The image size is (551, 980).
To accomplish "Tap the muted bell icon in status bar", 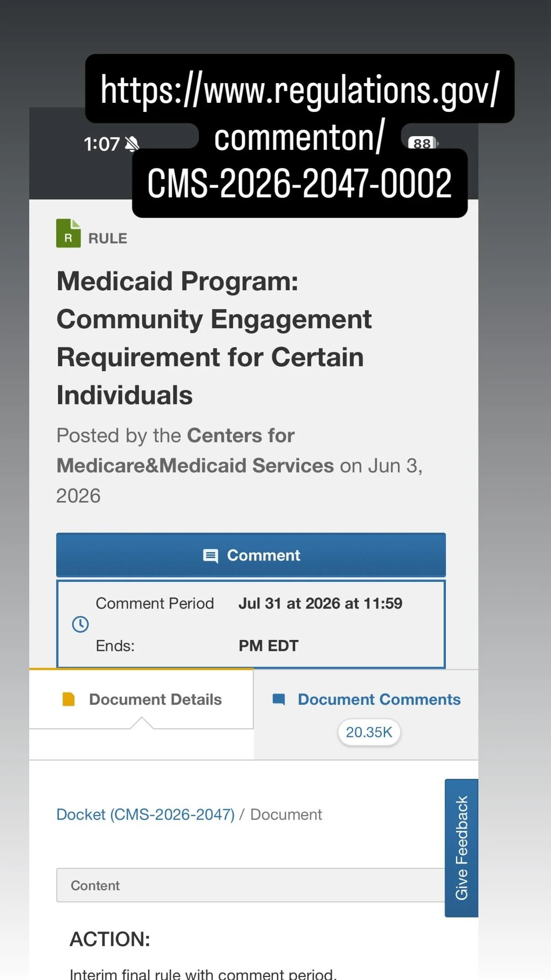I will 132,144.
